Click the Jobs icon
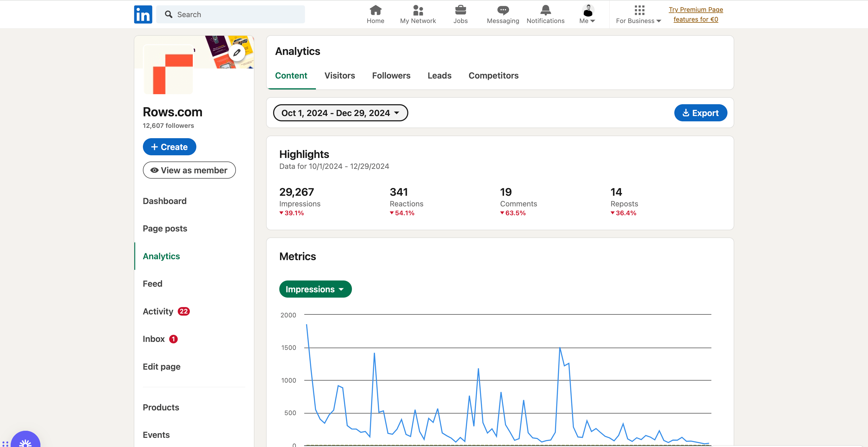 (461, 14)
